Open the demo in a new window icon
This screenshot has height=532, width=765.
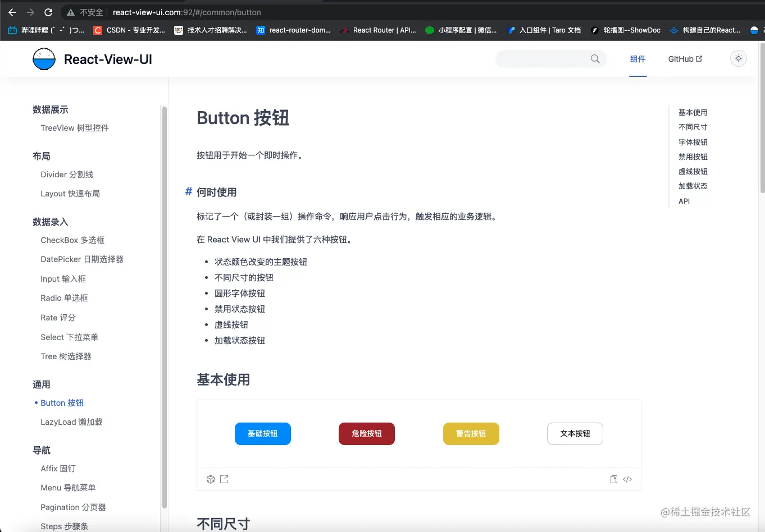(224, 479)
